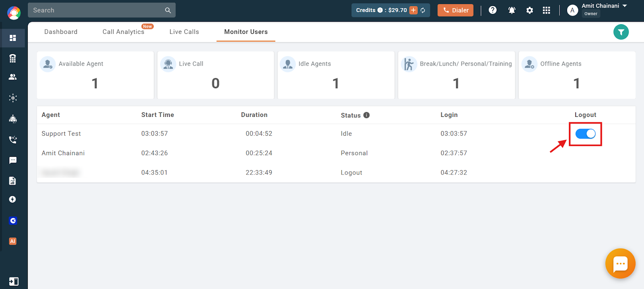Click the Login column header
The height and width of the screenshot is (289, 644).
coord(449,115)
